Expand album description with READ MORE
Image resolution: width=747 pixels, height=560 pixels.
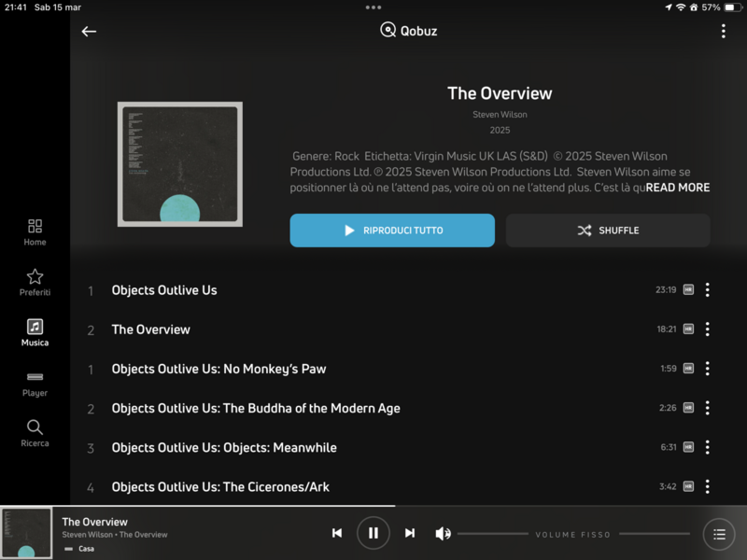coord(678,188)
